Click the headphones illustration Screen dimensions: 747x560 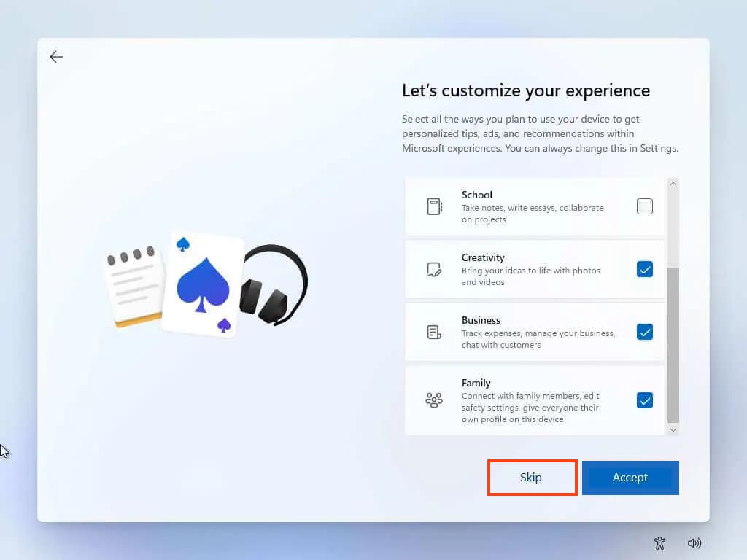coord(276,284)
